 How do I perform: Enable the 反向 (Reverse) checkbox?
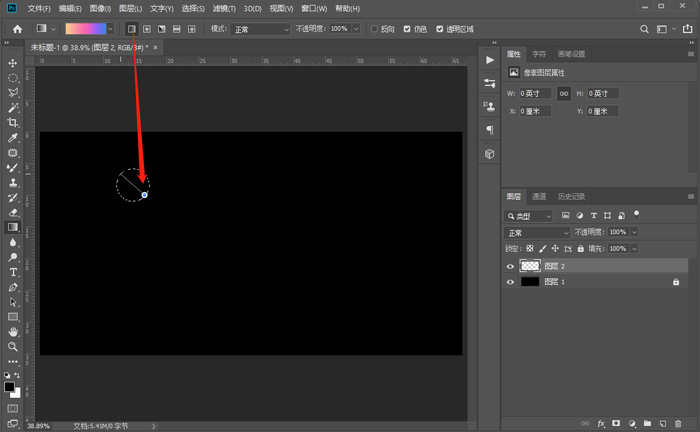coord(374,29)
